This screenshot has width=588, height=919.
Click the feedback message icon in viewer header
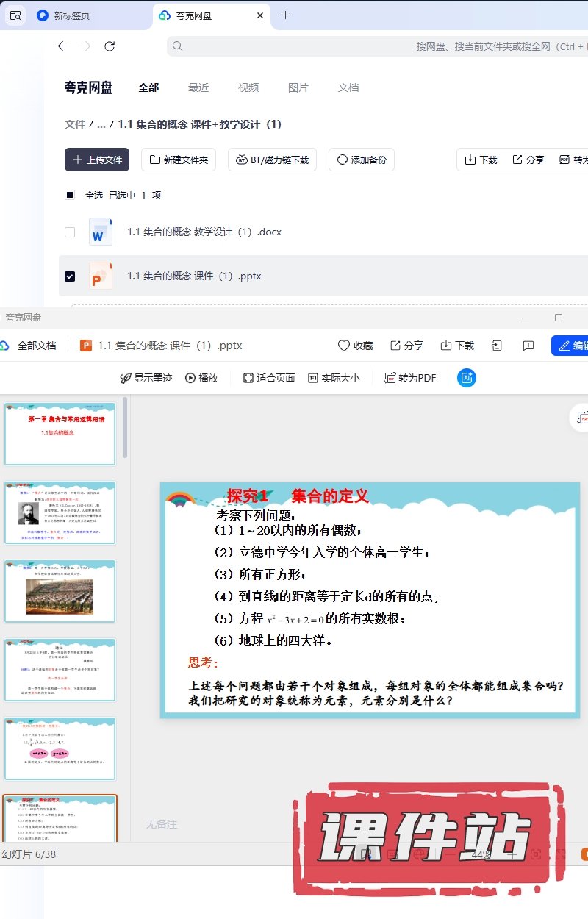[x=528, y=346]
